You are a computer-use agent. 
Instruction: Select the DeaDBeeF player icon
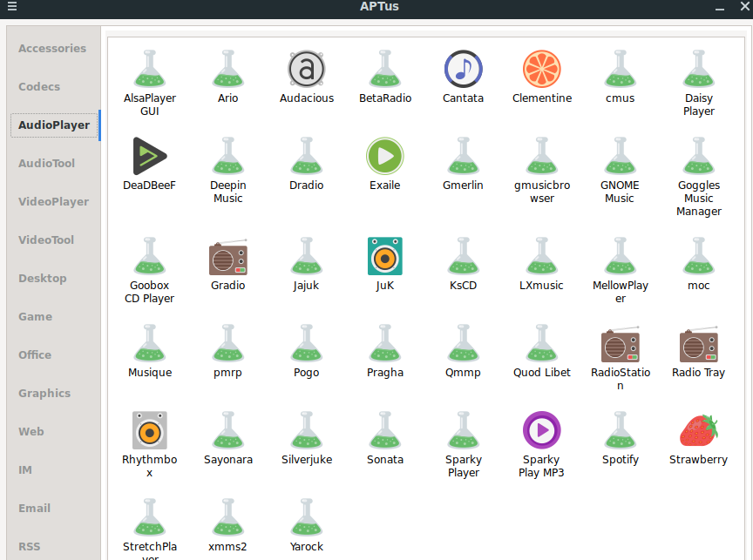pos(149,156)
